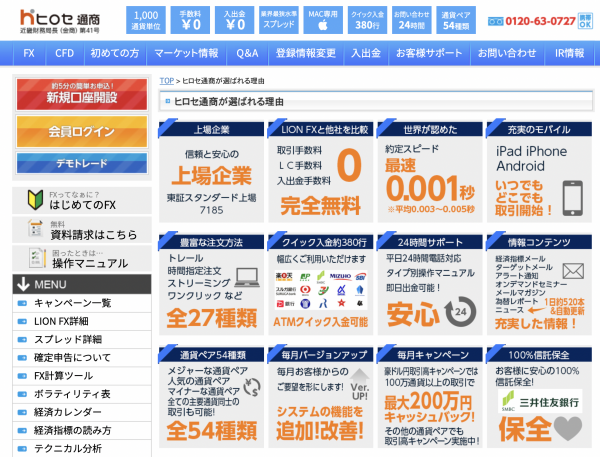Open the 世界が認めた 約定スピード card
The image size is (600, 457).
tap(430, 171)
